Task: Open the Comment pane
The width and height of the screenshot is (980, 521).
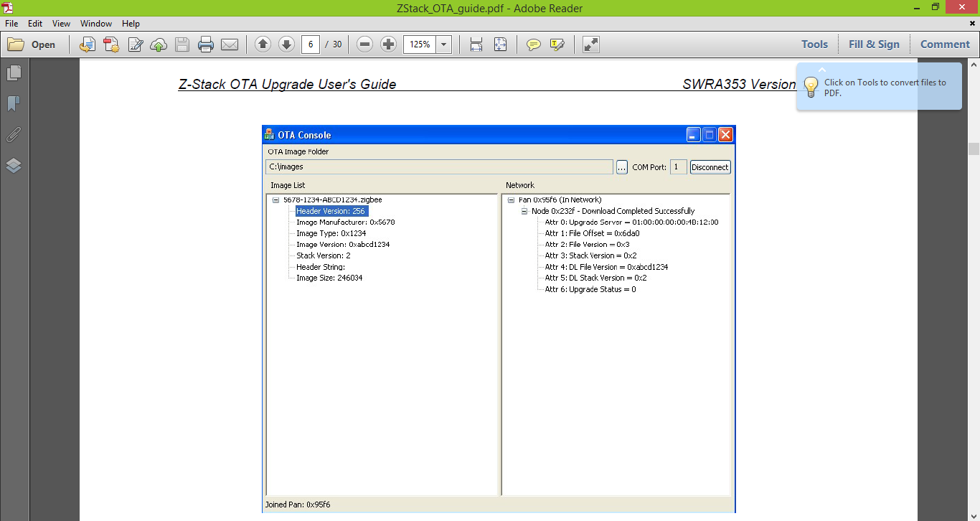Action: (945, 44)
